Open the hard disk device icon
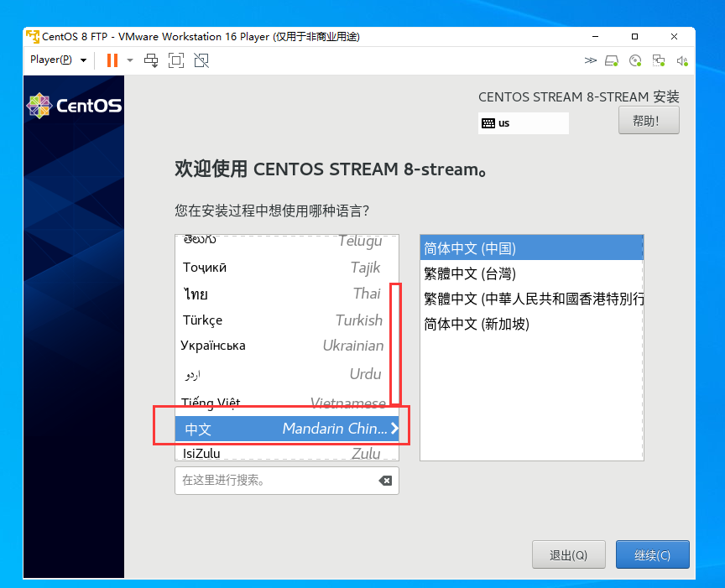This screenshot has width=725, height=588. click(x=612, y=60)
